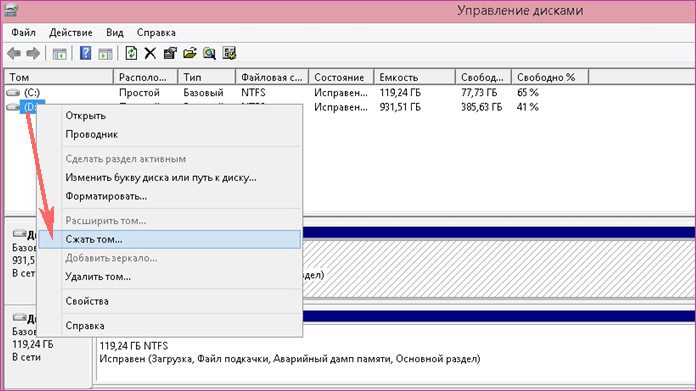Open Свойства from context menu
The image size is (696, 391).
click(169, 301)
